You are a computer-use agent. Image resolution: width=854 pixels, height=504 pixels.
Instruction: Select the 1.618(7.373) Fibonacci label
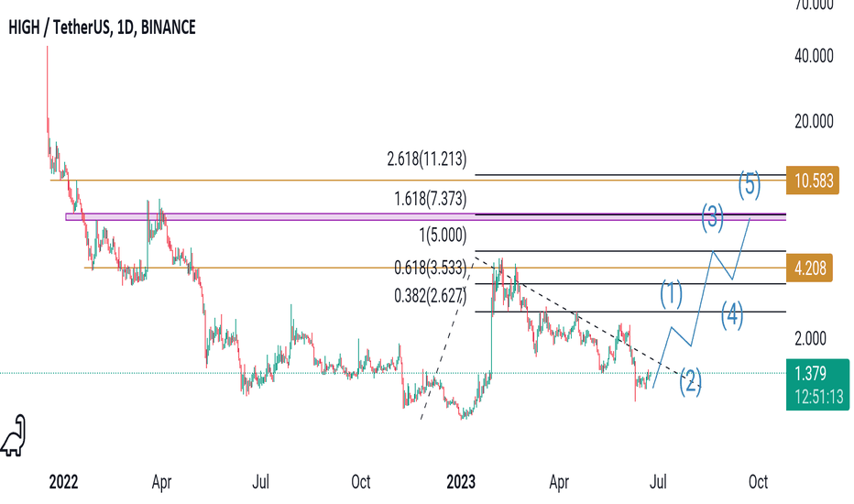coord(431,198)
